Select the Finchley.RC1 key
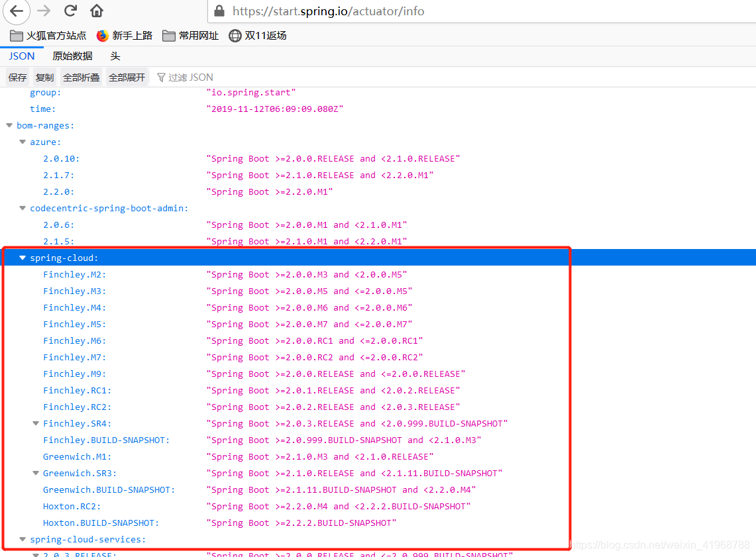The width and height of the screenshot is (756, 557). (x=77, y=390)
